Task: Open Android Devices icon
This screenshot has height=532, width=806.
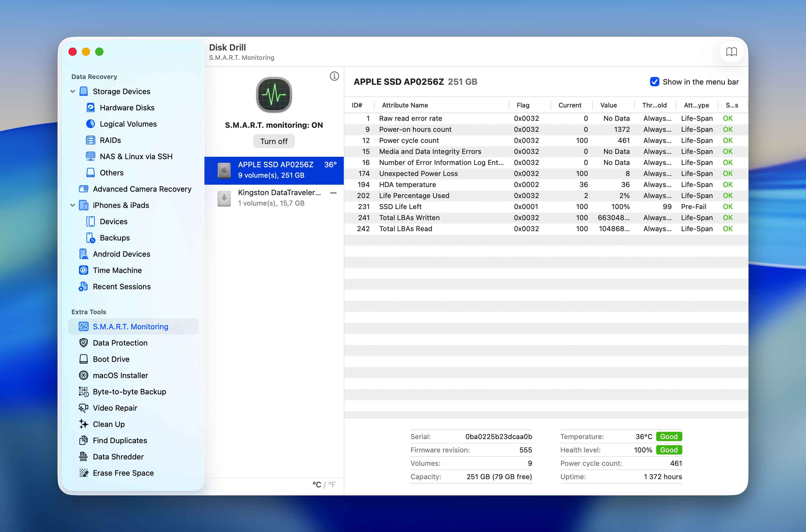Action: point(83,254)
